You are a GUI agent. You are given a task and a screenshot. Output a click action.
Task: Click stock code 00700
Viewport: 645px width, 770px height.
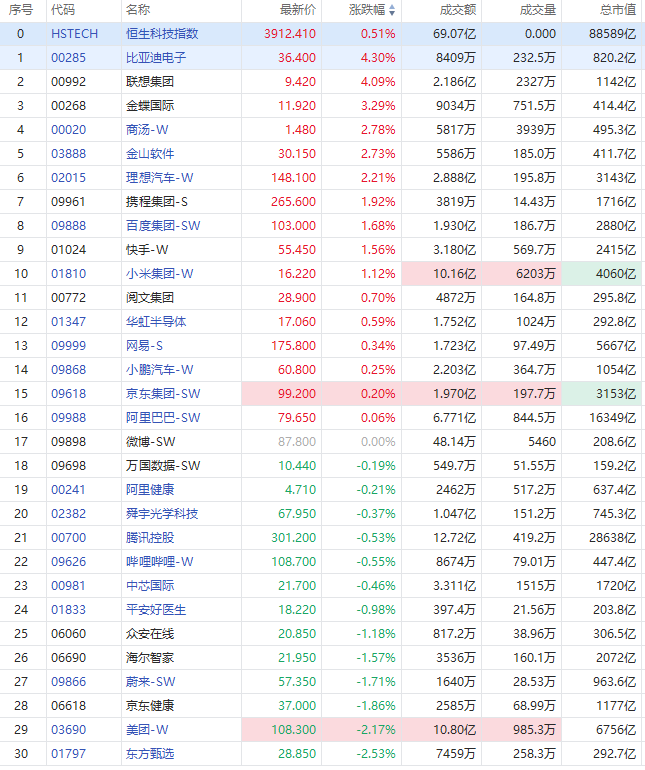point(68,538)
